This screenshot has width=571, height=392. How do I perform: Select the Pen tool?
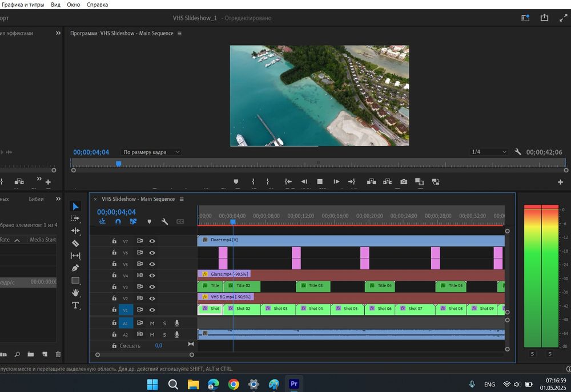click(x=75, y=268)
